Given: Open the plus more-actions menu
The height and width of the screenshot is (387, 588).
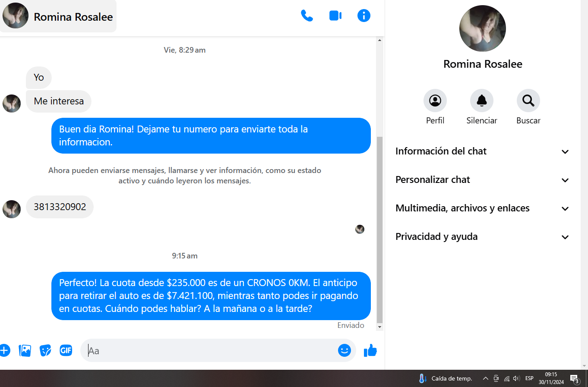Looking at the screenshot, I should (x=5, y=350).
